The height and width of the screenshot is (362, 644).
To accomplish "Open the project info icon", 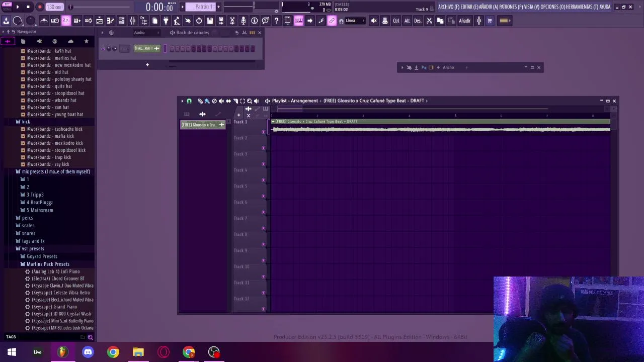I will pos(254,21).
